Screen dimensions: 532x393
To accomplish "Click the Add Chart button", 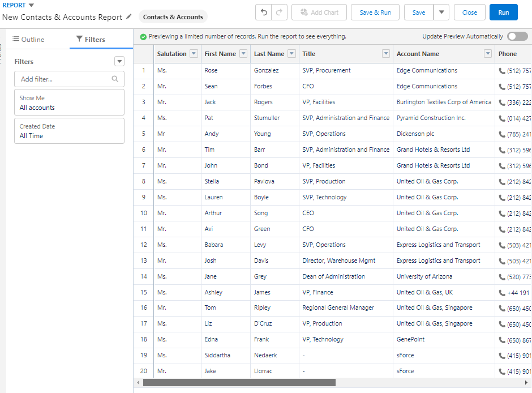I will coord(319,12).
